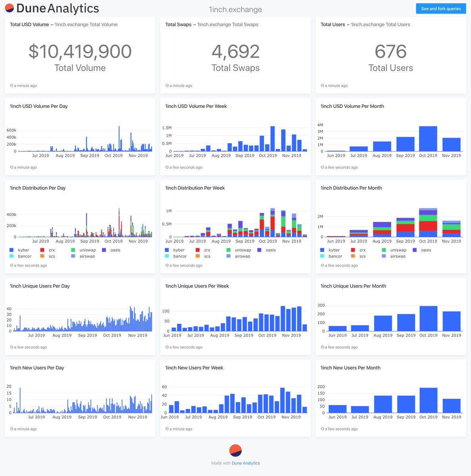Toggle bancor series in Distribution Per Month legend
Viewport: 471px width, 476px height.
tap(331, 256)
